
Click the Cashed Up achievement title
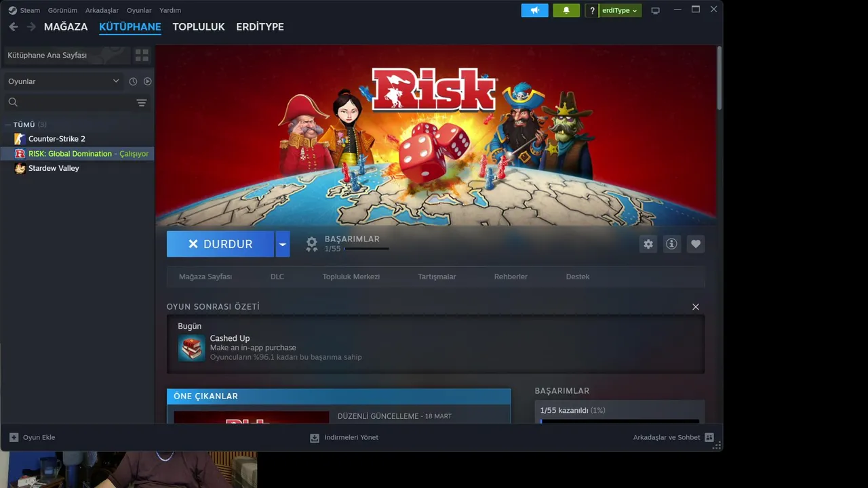(x=230, y=338)
